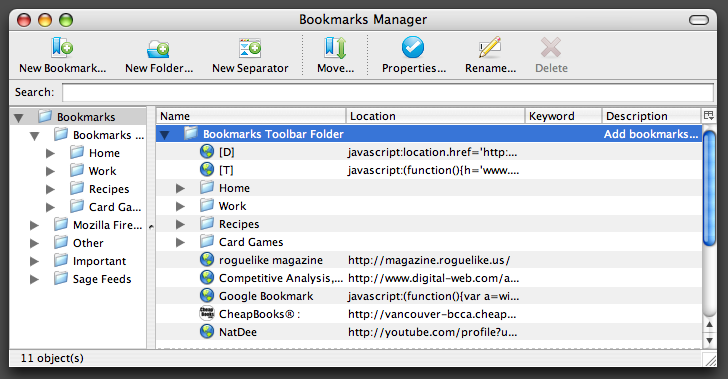
Task: Expand Mozilla Fire... folder in sidebar
Action: [x=34, y=225]
